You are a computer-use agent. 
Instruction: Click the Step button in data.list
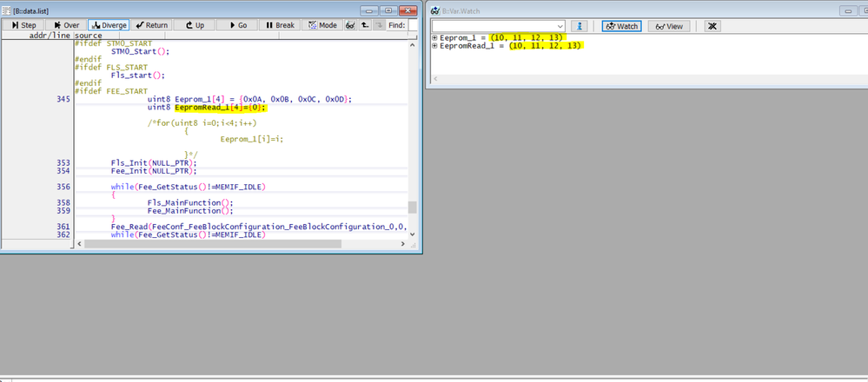tap(23, 25)
